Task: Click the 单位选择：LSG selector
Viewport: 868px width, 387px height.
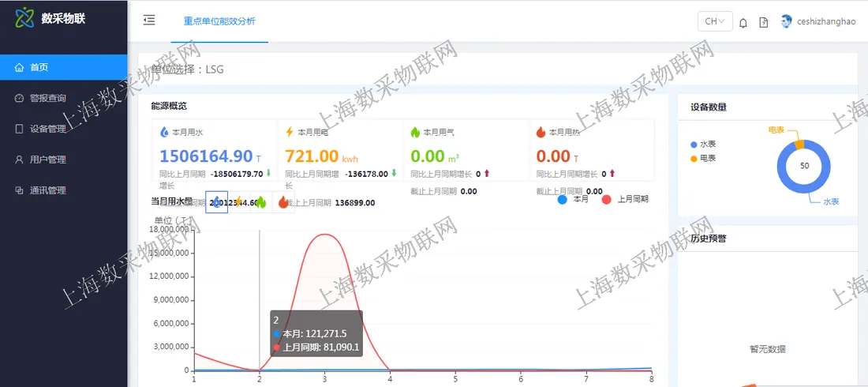Action: click(x=188, y=70)
